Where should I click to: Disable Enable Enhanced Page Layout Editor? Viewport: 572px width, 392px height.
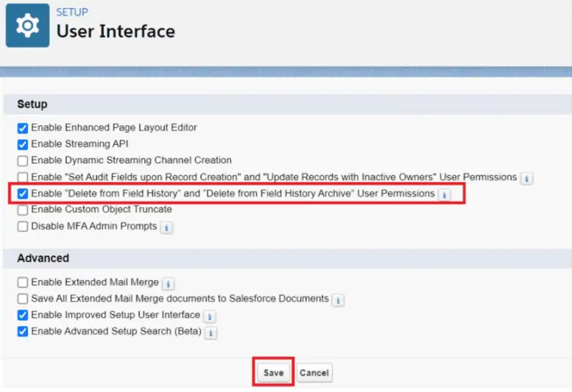click(22, 128)
